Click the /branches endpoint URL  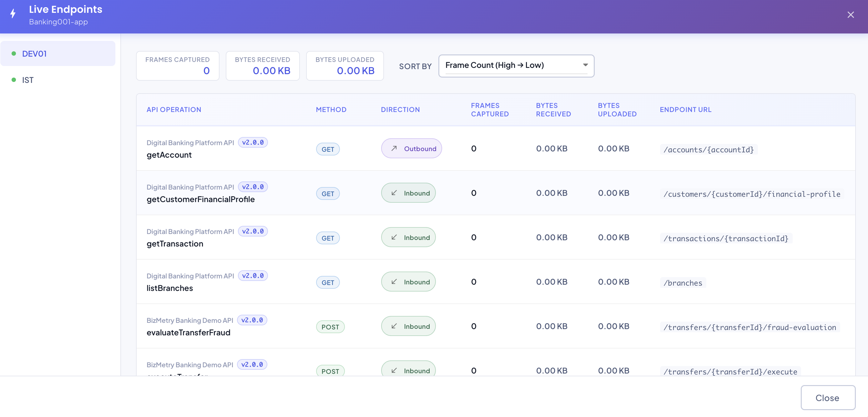(683, 283)
